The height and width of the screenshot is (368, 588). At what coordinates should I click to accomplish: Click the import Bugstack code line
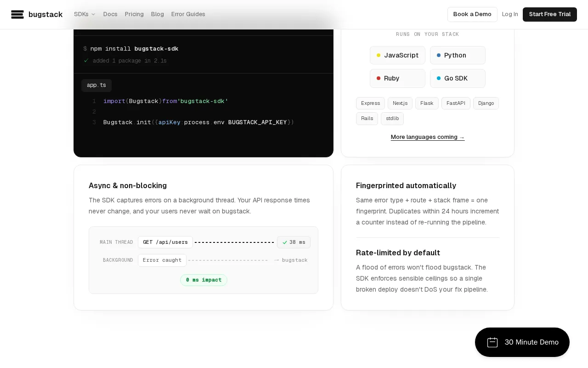point(166,101)
